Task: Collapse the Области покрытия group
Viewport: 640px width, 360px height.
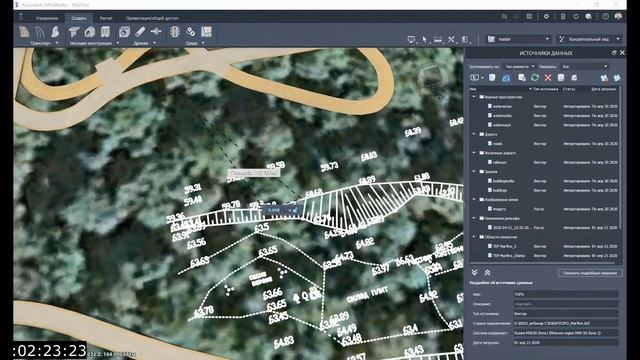Action: 474,237
